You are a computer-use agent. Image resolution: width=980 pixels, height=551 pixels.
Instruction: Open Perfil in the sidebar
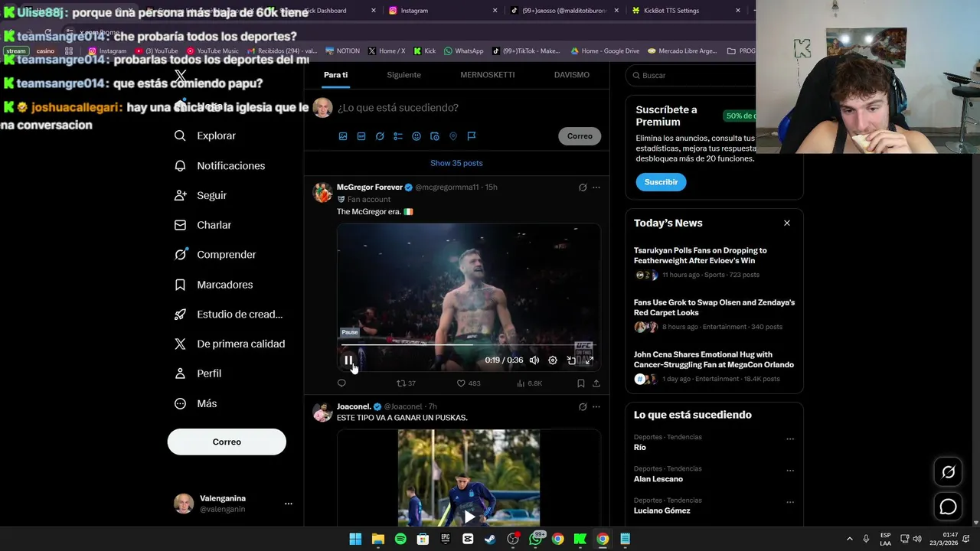(198, 373)
